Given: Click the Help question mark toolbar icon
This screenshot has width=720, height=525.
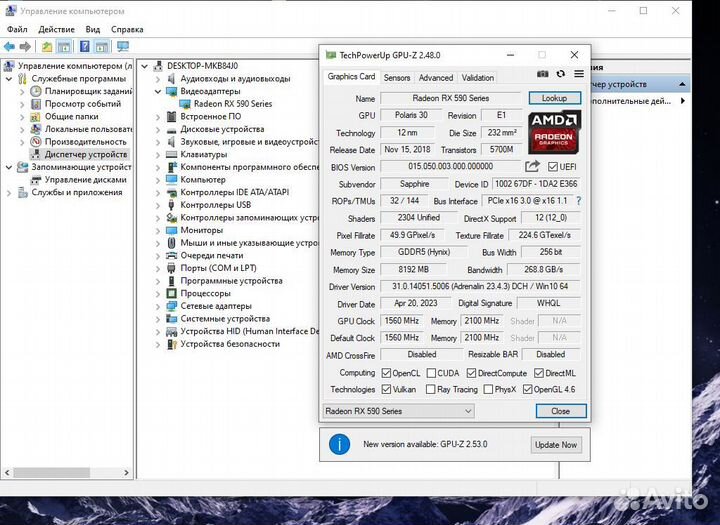Looking at the screenshot, I should click(84, 46).
